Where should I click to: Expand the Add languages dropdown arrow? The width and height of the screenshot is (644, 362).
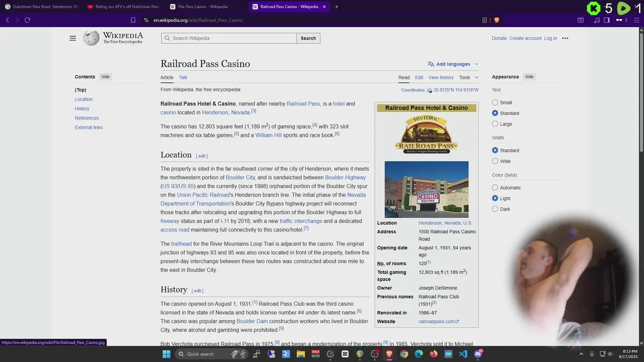476,64
